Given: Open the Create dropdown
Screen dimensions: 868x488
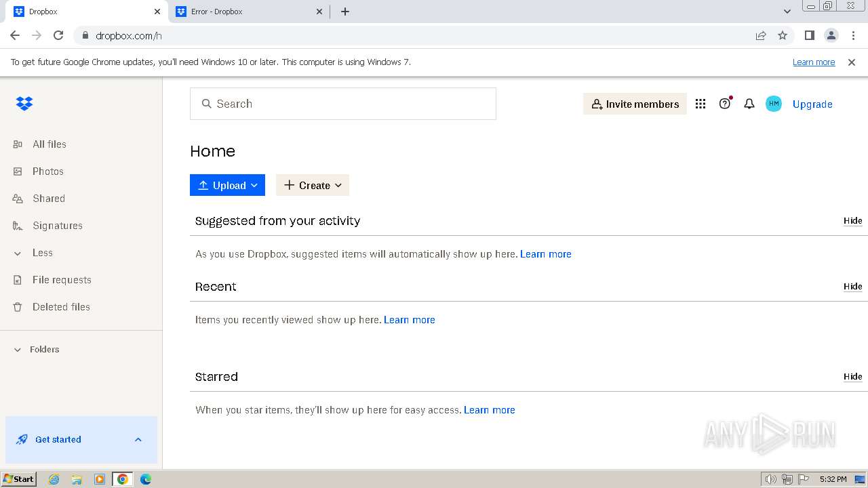Looking at the screenshot, I should tap(313, 185).
